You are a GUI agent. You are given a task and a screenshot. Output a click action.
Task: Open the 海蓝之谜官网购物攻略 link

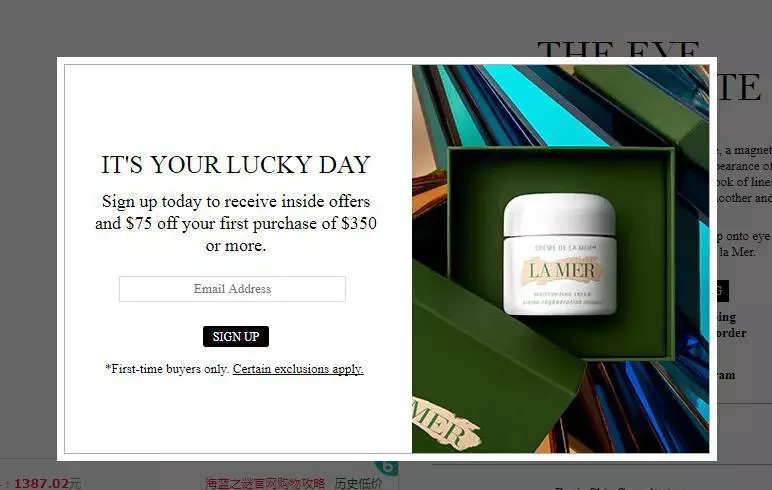265,483
